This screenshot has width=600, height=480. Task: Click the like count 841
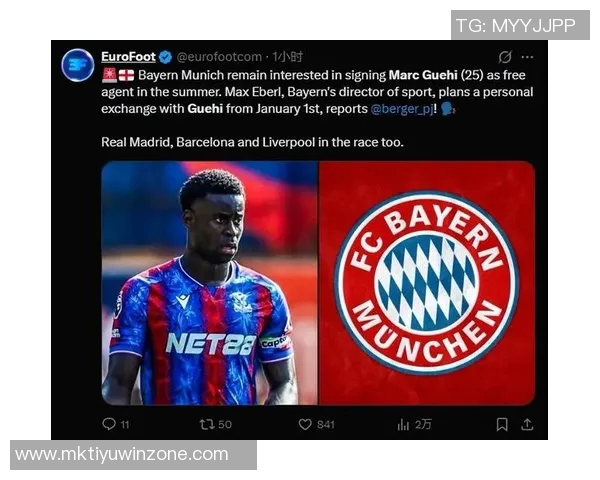326,424
